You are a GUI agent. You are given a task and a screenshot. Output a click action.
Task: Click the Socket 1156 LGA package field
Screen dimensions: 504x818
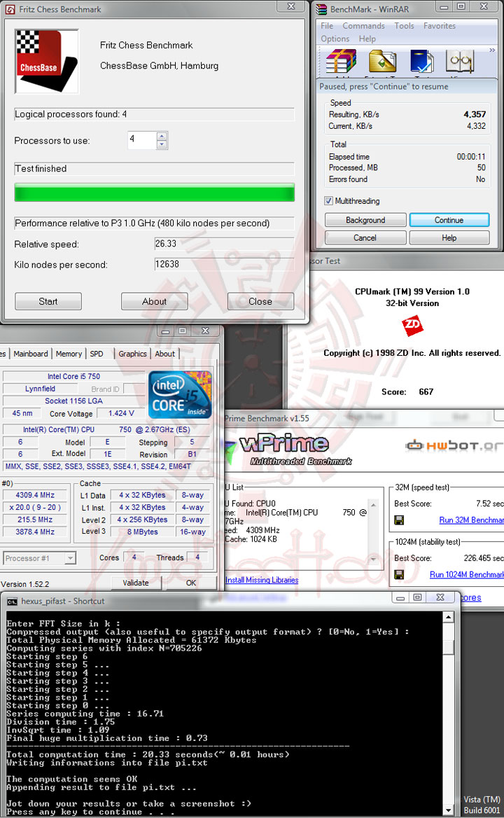pos(73,401)
